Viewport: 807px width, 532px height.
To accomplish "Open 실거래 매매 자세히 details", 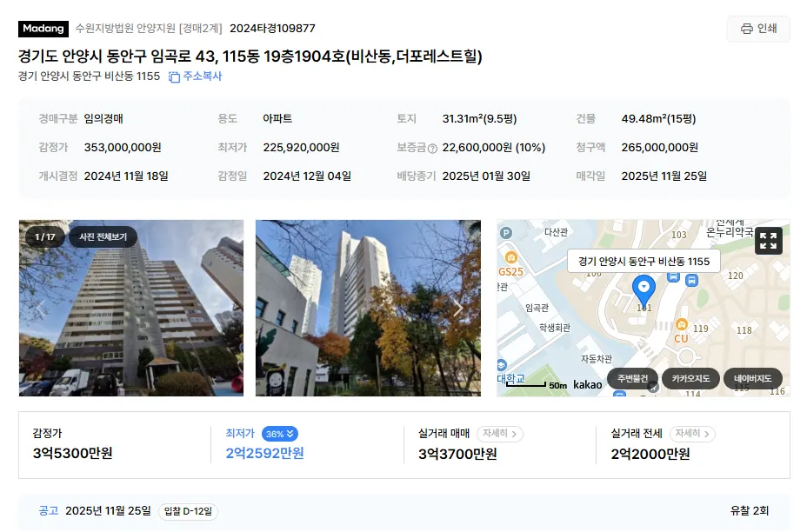I will click(x=500, y=434).
